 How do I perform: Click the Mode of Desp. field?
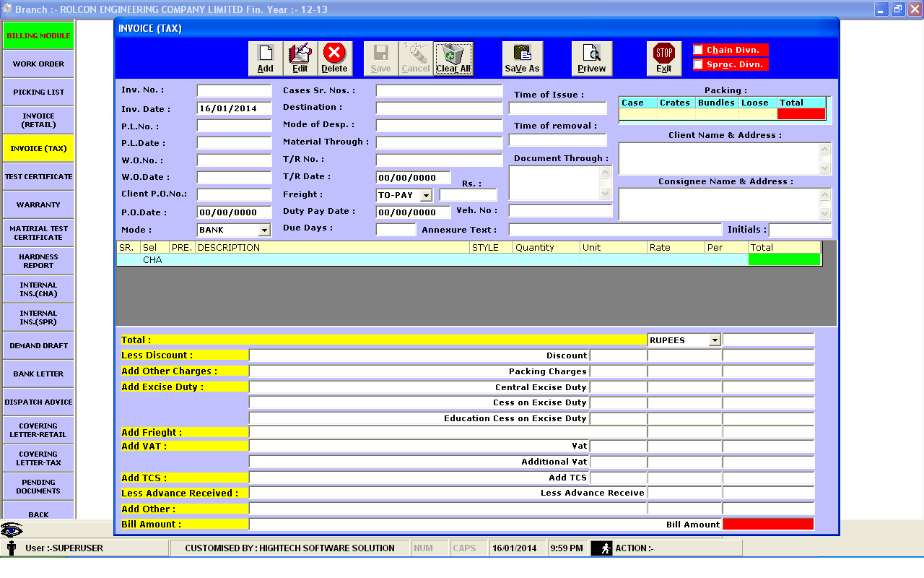(x=439, y=126)
